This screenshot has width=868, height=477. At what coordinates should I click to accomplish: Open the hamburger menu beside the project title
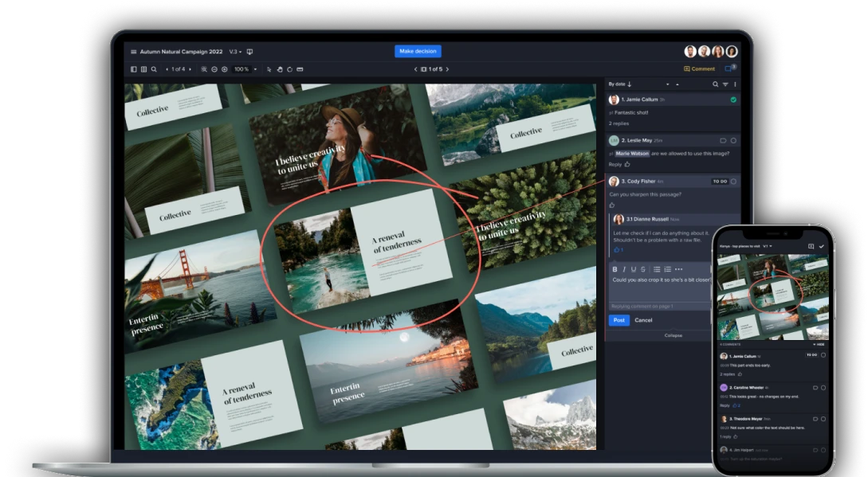click(133, 52)
